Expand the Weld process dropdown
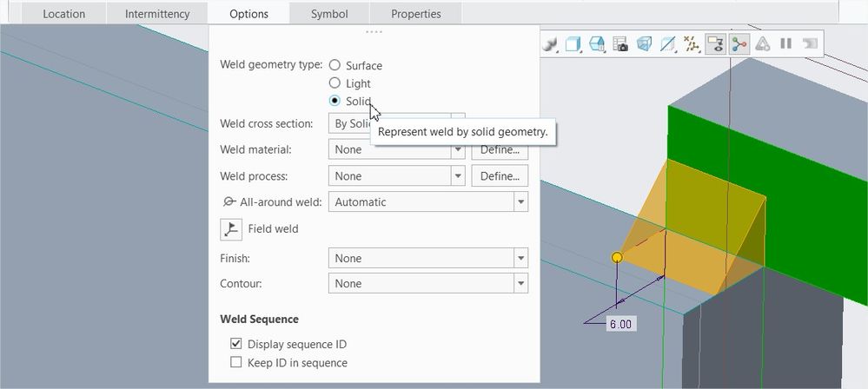The image size is (868, 389). (458, 176)
